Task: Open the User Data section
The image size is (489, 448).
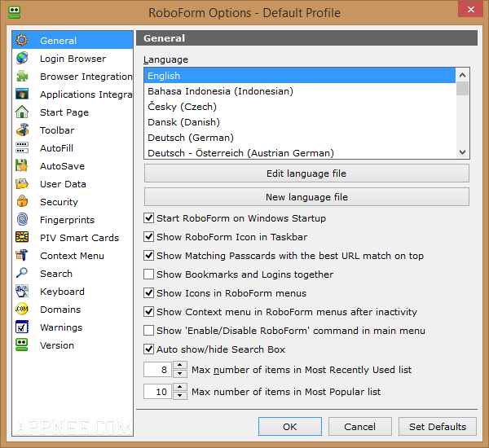Action: tap(73, 183)
